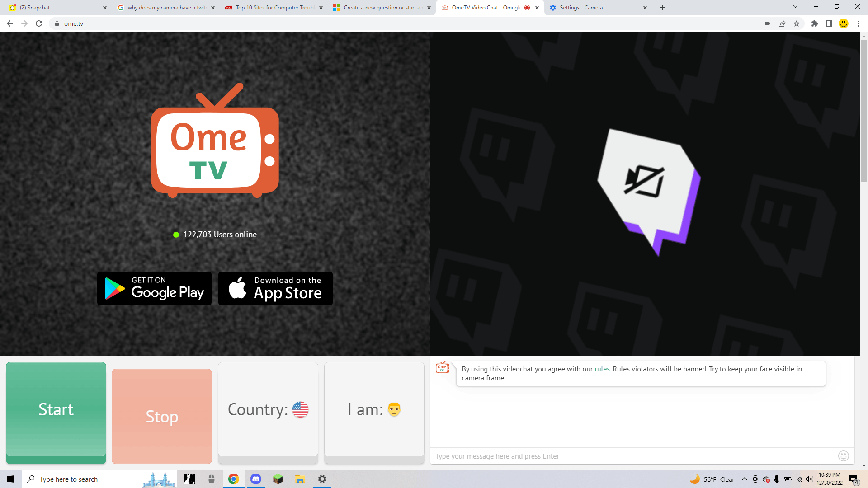Open Discord from the taskbar
Viewport: 868px width, 488px height.
256,479
